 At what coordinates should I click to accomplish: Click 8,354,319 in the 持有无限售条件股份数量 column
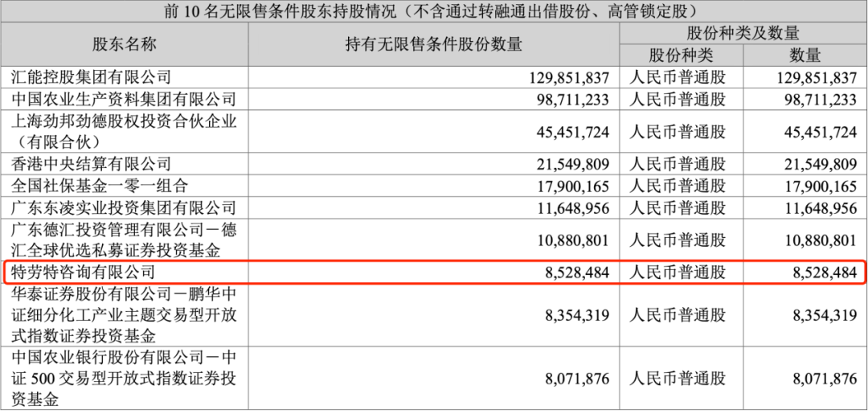(578, 316)
